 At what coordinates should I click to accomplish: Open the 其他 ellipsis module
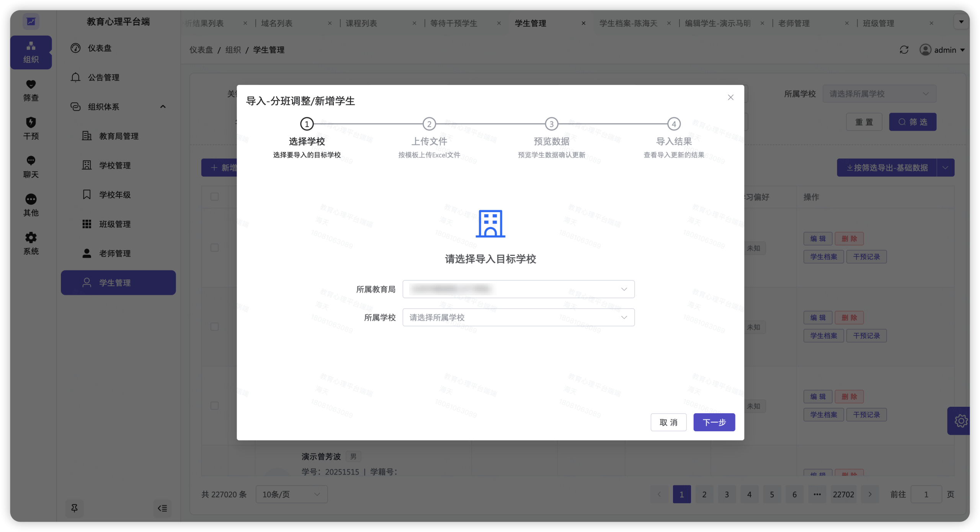coord(31,205)
